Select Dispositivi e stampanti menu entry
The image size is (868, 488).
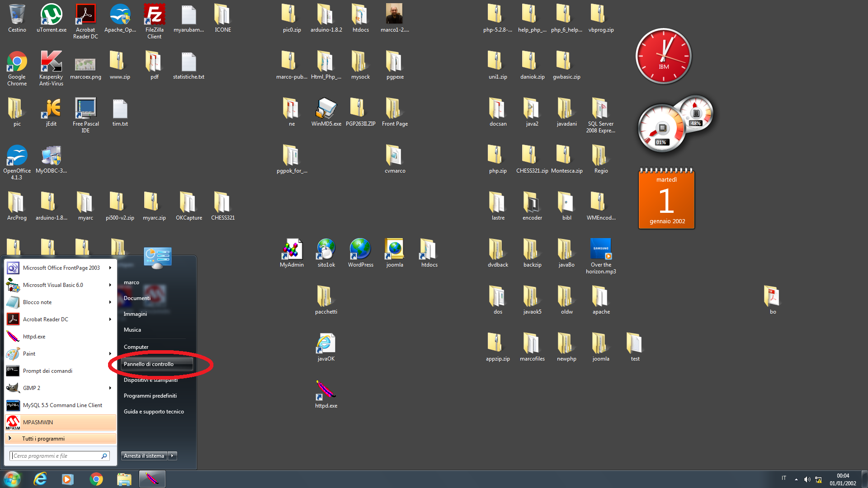(x=151, y=380)
